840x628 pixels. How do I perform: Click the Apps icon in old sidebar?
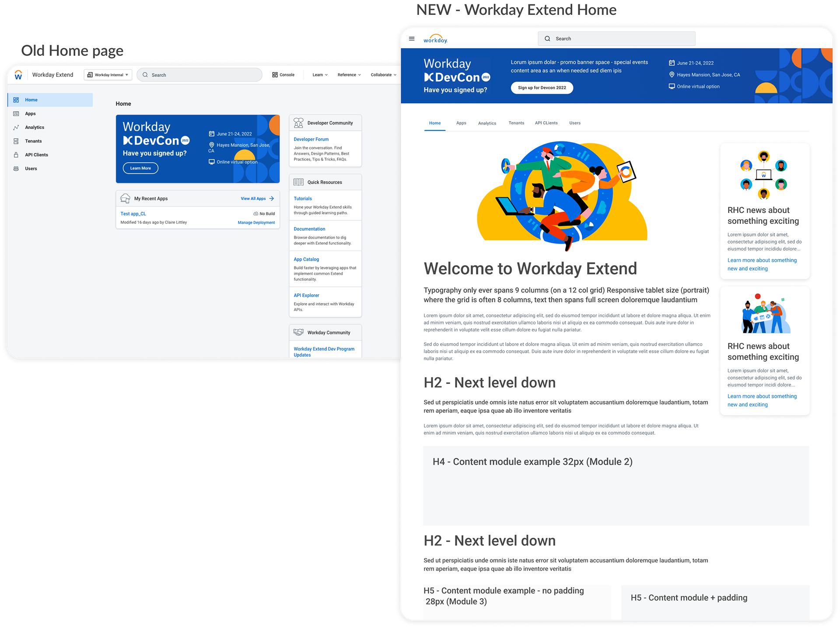[x=16, y=114]
